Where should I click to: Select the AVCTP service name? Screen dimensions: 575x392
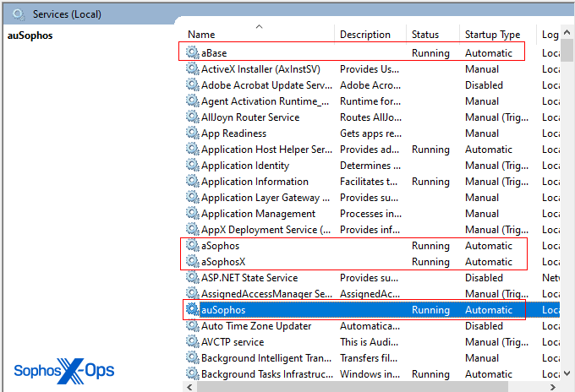233,342
